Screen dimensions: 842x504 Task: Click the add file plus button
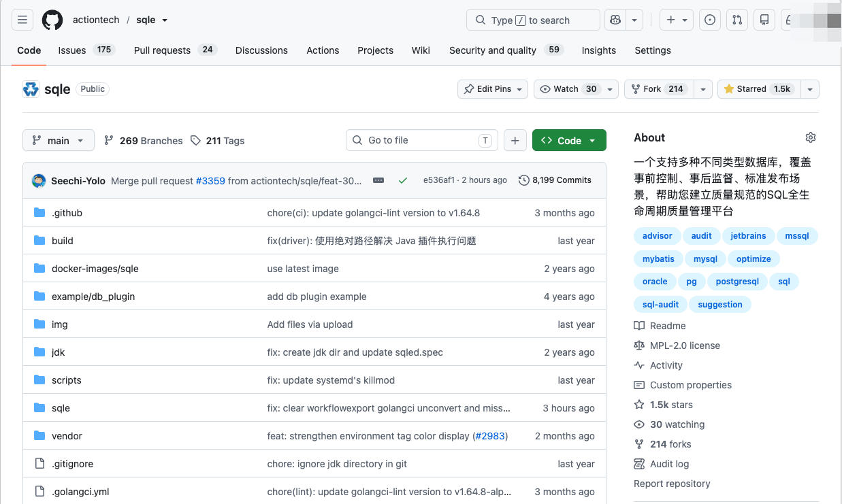(x=515, y=141)
